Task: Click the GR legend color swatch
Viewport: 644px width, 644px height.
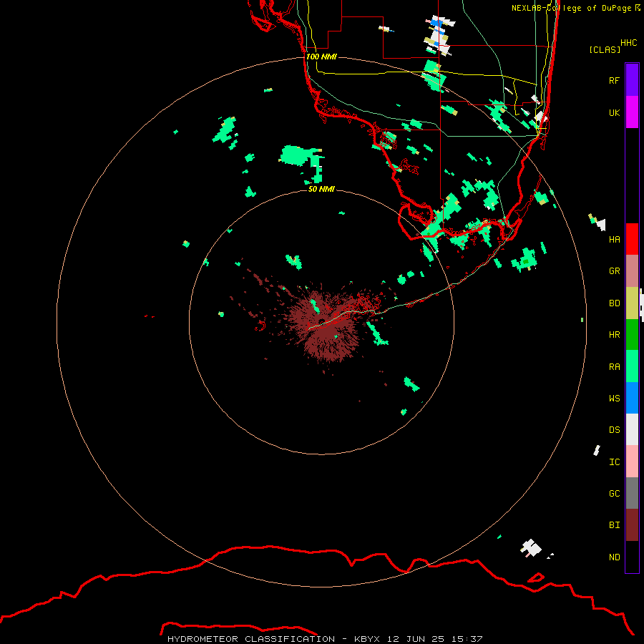Action: point(632,271)
